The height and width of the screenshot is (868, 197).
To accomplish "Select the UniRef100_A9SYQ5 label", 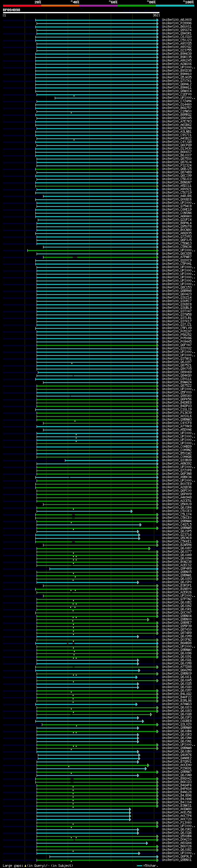I will coord(177,43).
